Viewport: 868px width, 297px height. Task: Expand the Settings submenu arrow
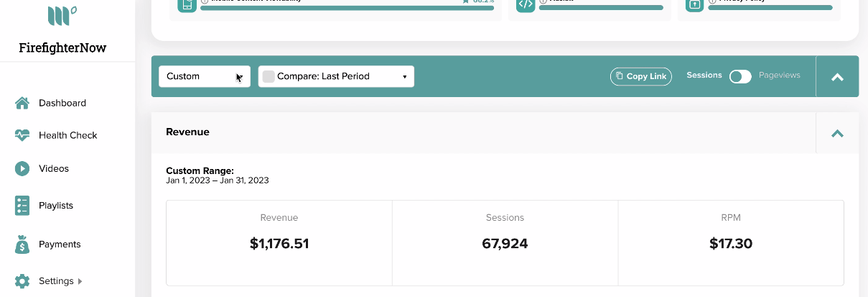click(80, 281)
